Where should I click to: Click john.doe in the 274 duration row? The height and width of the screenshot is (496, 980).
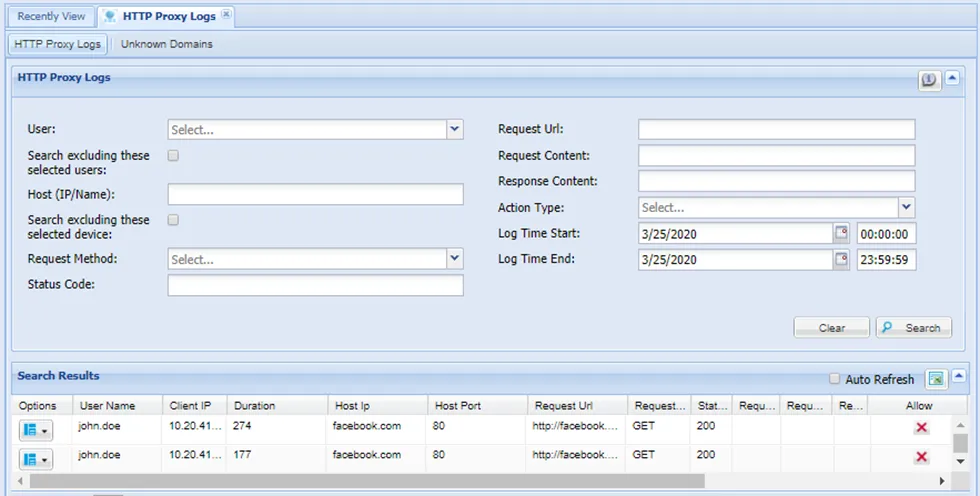coord(99,426)
